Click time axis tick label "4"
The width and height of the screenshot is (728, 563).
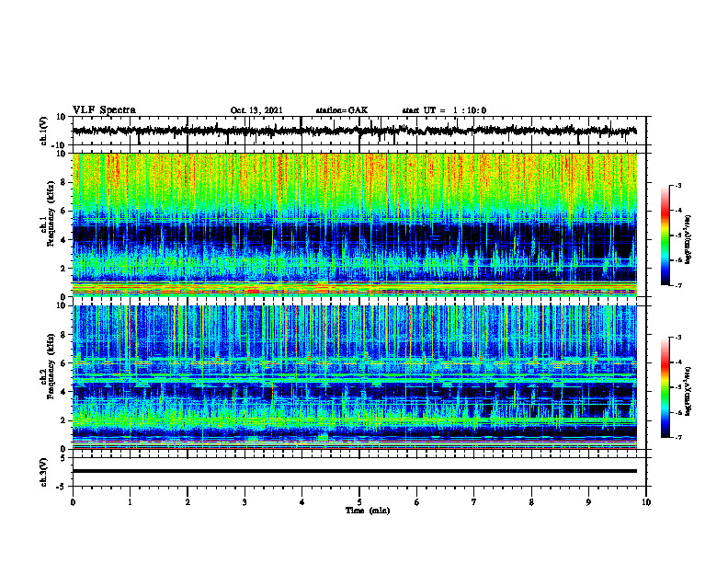[301, 502]
